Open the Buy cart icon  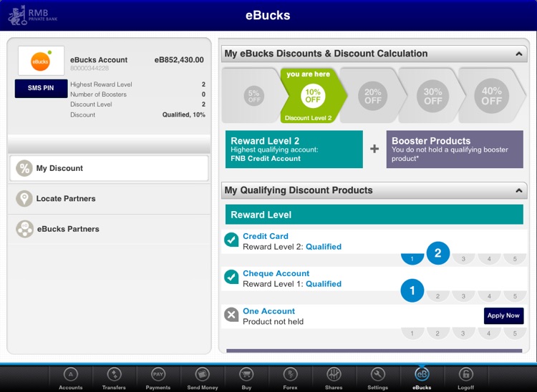click(246, 374)
